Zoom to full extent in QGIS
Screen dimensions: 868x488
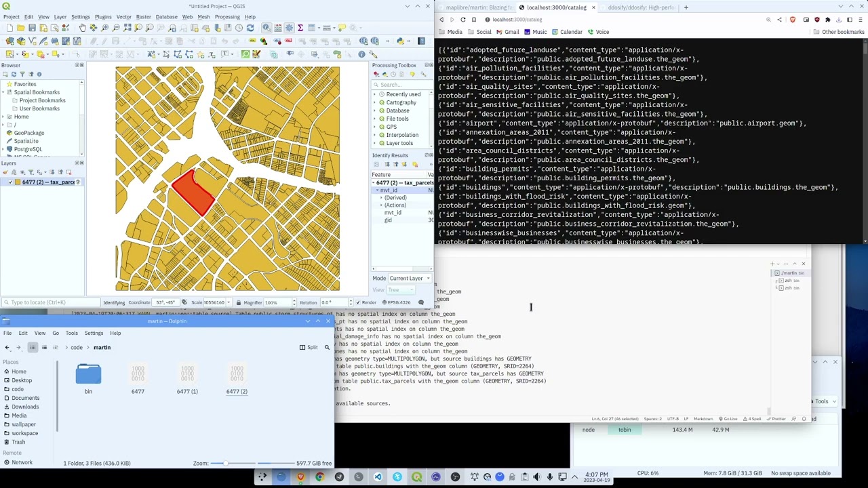coord(127,28)
